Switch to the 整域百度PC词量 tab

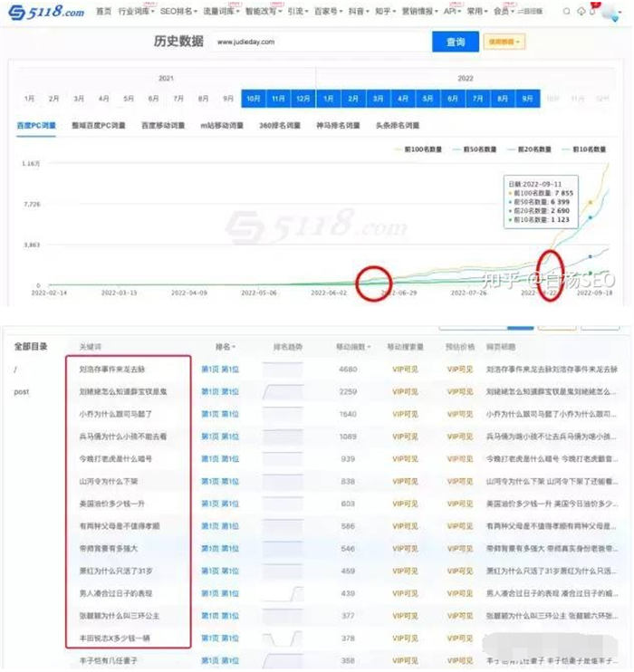(x=99, y=126)
